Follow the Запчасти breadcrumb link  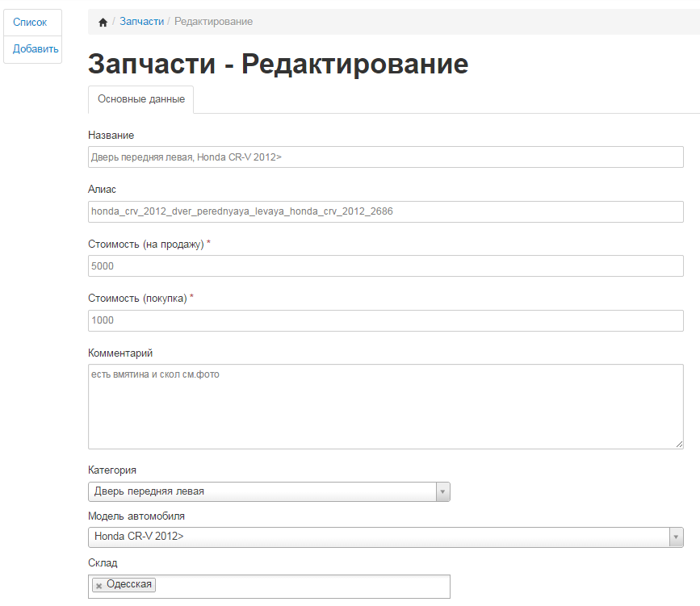click(x=141, y=22)
